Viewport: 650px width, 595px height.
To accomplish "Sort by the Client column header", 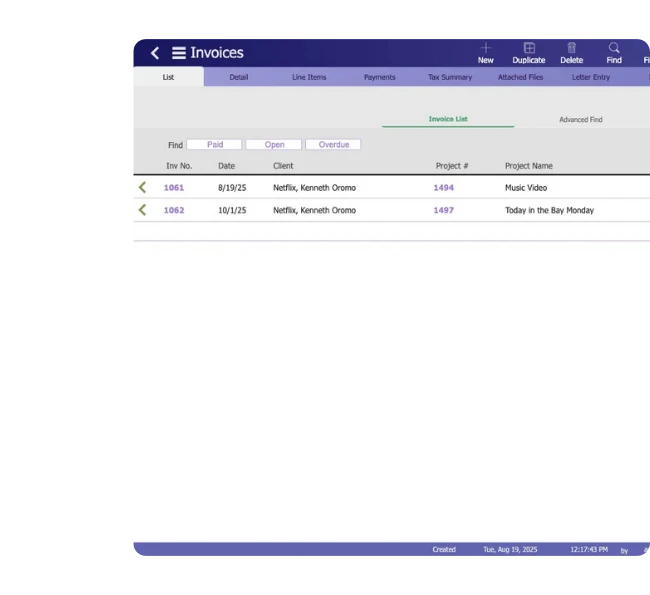I will (x=283, y=166).
